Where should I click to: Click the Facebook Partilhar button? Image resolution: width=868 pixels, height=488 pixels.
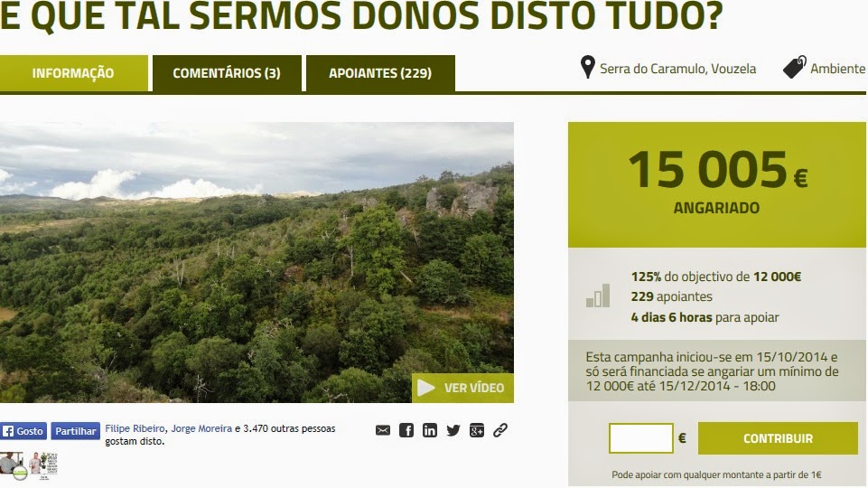tap(75, 431)
